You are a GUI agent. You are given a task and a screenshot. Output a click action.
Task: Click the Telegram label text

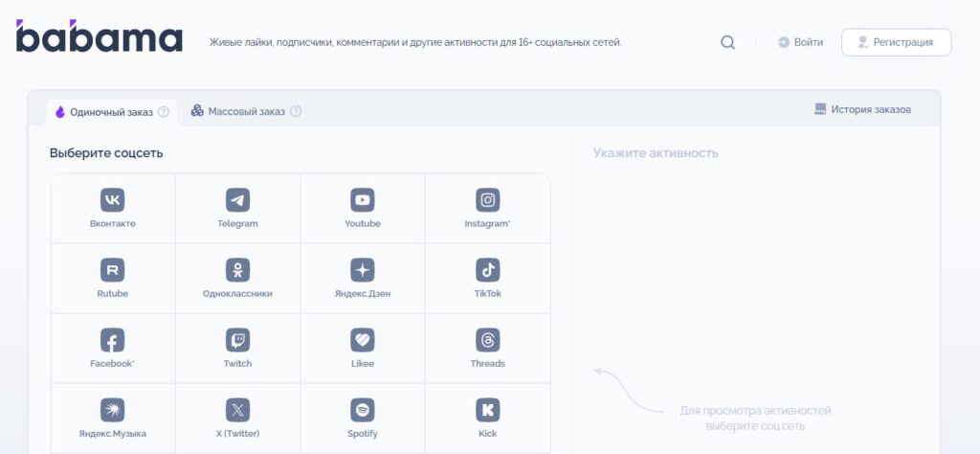[237, 224]
